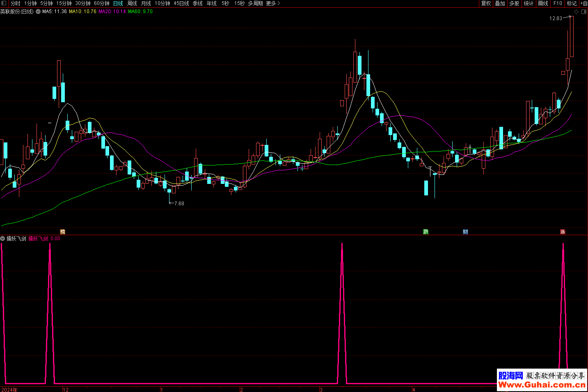This screenshot has height=392, width=588.
Task: Click the MA5: 11.36 label
Action: pos(55,11)
